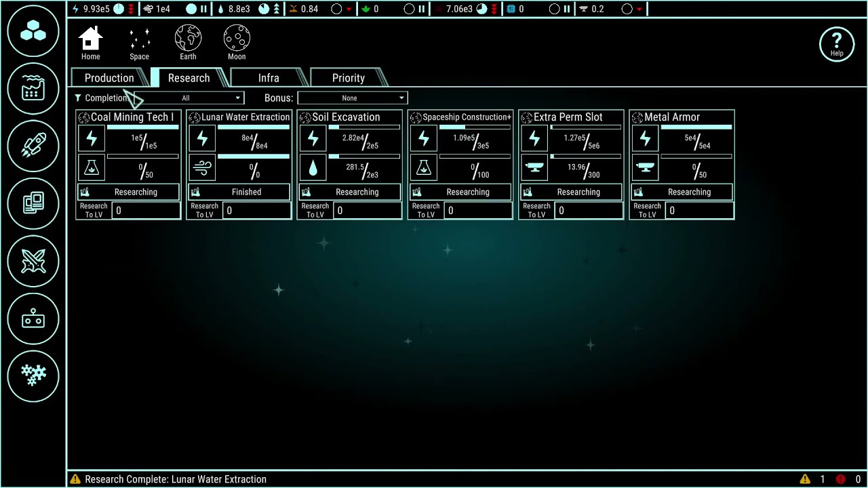The image size is (868, 488).
Task: Toggle pause beside green plant resource
Action: point(421,9)
